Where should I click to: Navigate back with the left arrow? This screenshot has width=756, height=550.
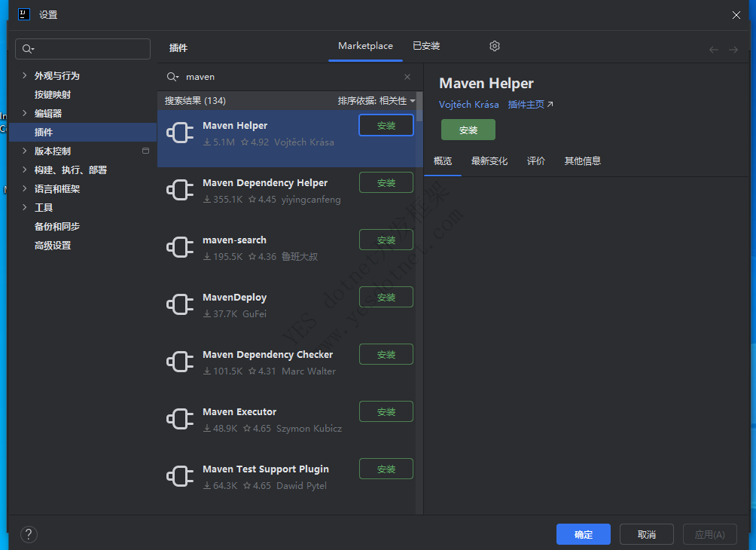[x=714, y=50]
